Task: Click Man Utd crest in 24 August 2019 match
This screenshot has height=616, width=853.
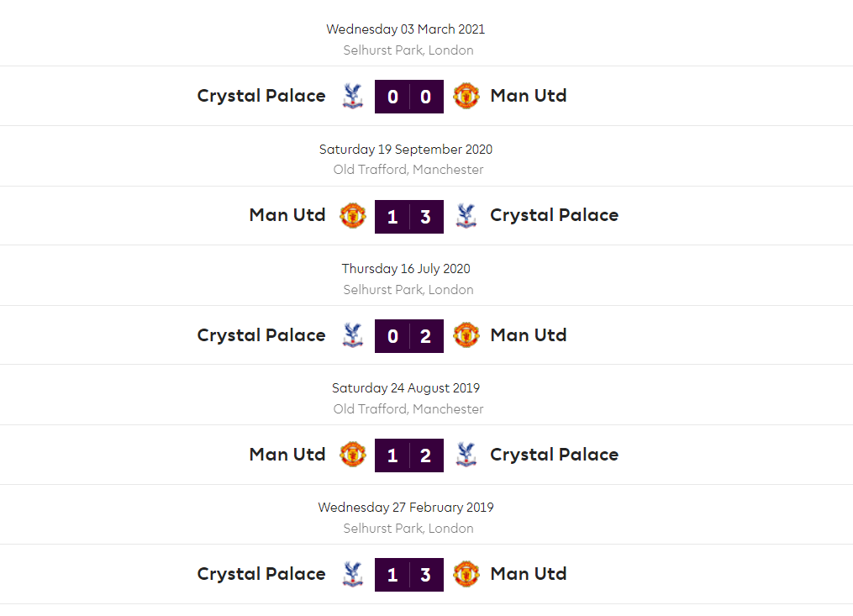Action: [353, 455]
